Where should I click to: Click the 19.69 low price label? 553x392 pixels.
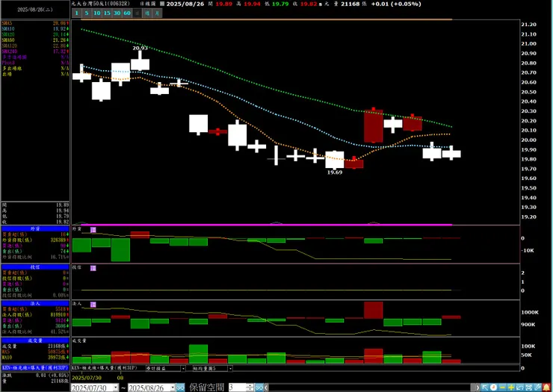334,172
